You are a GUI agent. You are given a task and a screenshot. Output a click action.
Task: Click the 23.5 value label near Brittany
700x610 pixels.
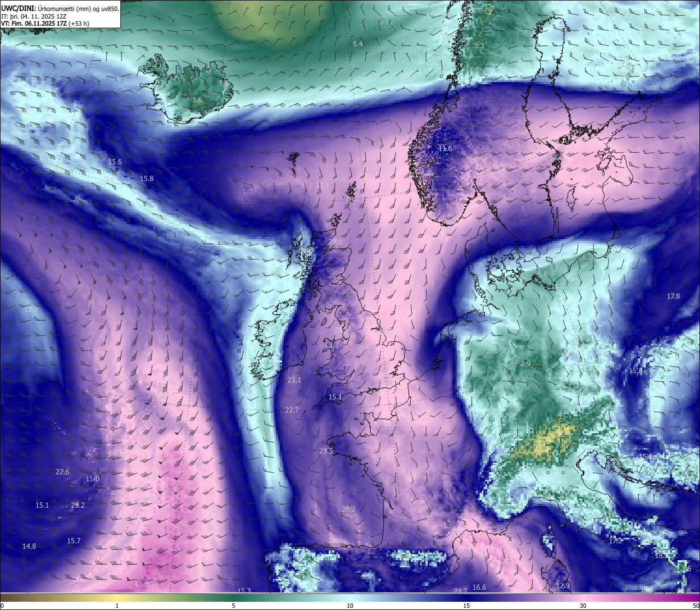click(x=326, y=451)
